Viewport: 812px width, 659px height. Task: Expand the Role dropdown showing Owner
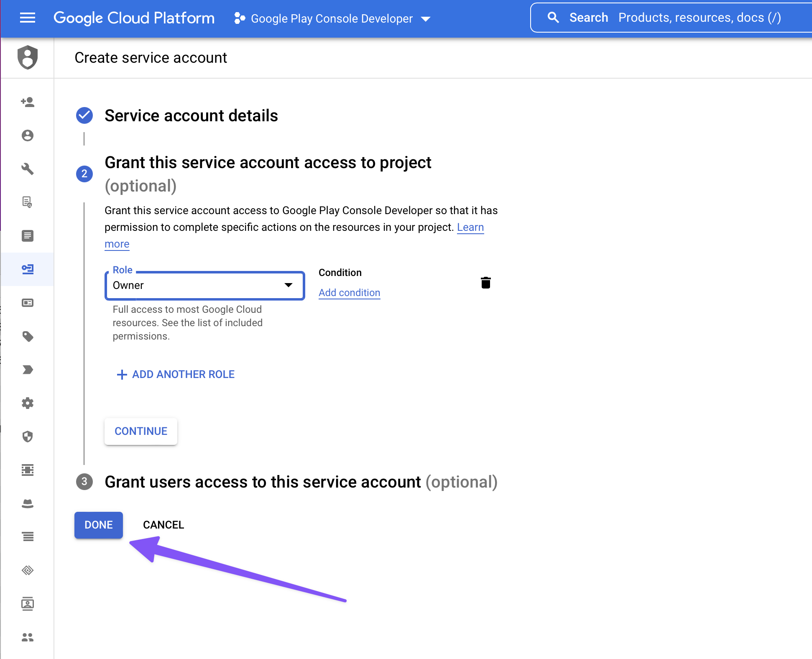pyautogui.click(x=197, y=286)
